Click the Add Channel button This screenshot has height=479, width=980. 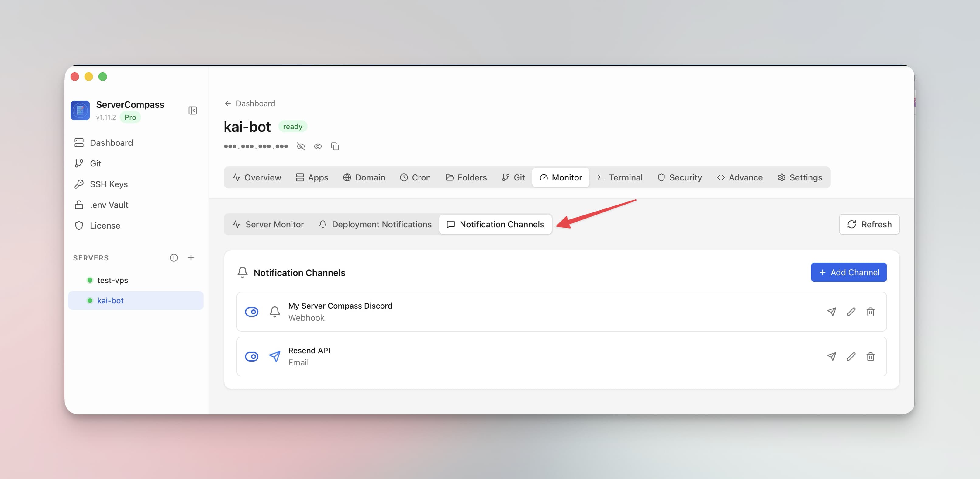(849, 272)
